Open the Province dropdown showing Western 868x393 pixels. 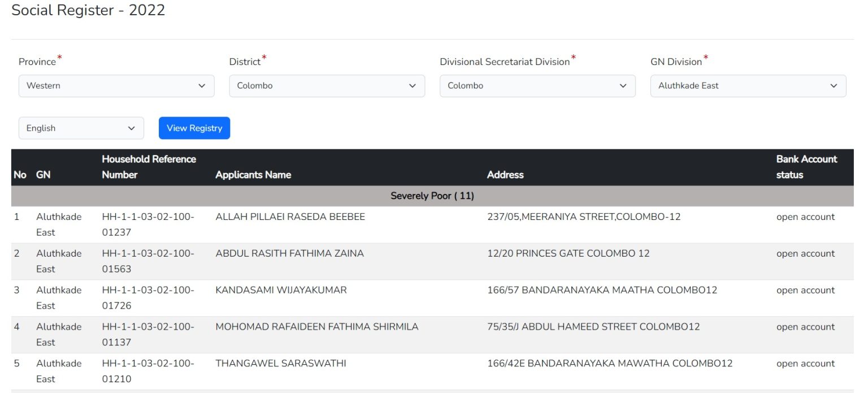click(x=116, y=85)
